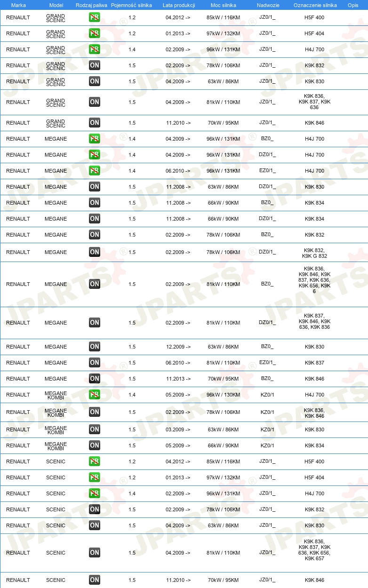Click "GRAND SCENIC" model cell in 11.2010 row
The width and height of the screenshot is (368, 588).
[56, 123]
